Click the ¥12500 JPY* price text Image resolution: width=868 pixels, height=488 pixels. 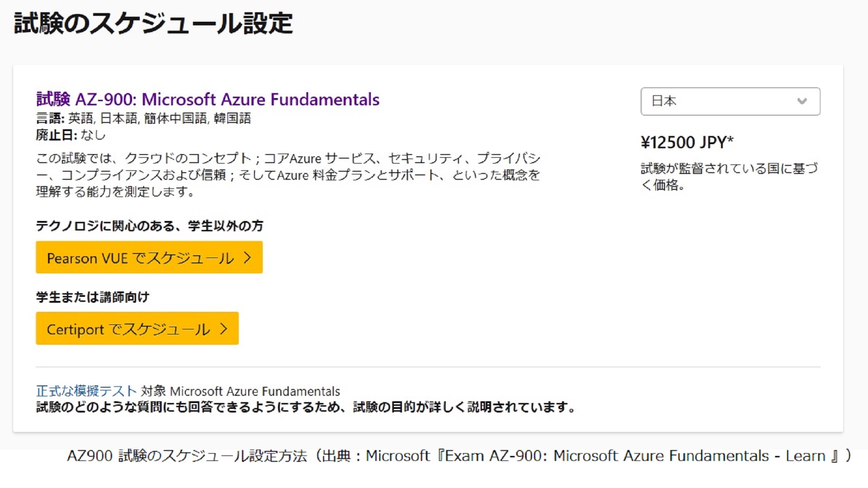tap(687, 142)
